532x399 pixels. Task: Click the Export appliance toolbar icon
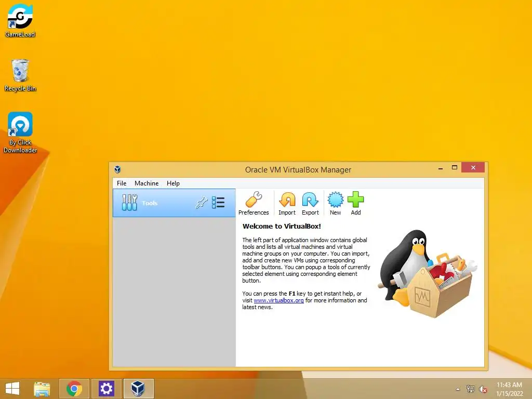(x=310, y=203)
